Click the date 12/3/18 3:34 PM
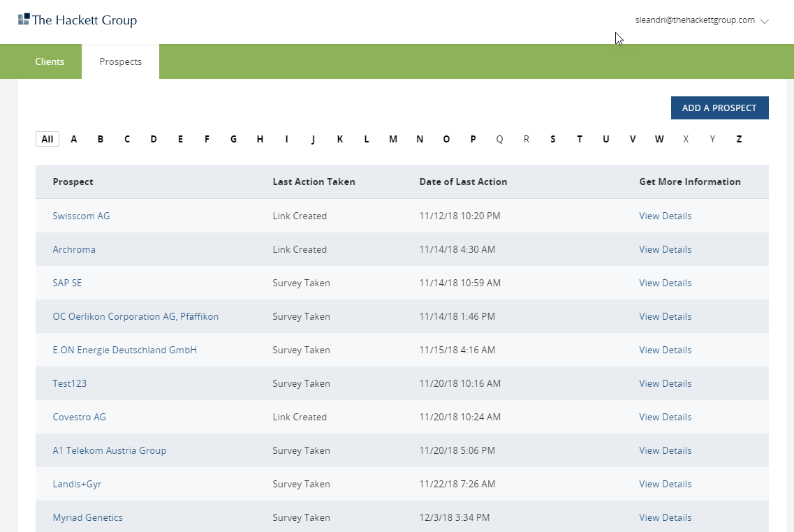 pyautogui.click(x=454, y=517)
